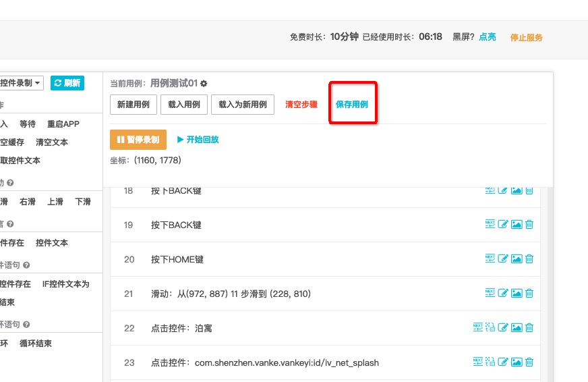Click 清空步骤 to clear steps
The height and width of the screenshot is (382, 588).
pyautogui.click(x=301, y=105)
